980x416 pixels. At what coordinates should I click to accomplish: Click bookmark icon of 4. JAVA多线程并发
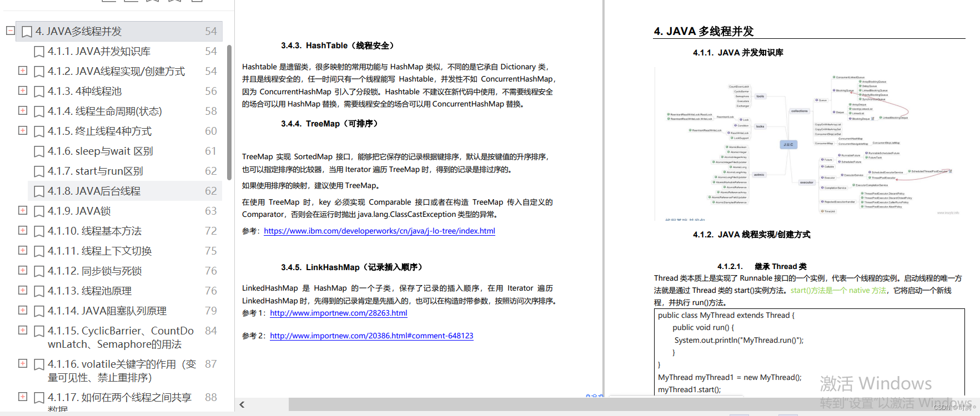click(27, 32)
